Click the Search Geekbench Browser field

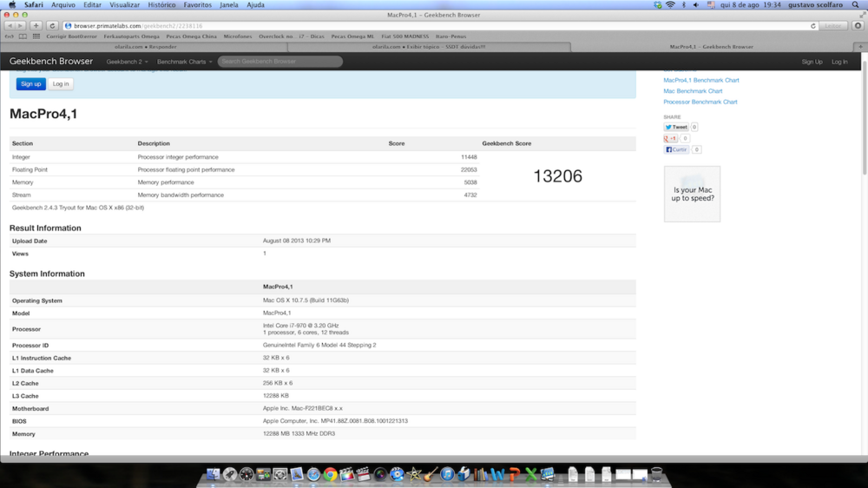point(279,62)
